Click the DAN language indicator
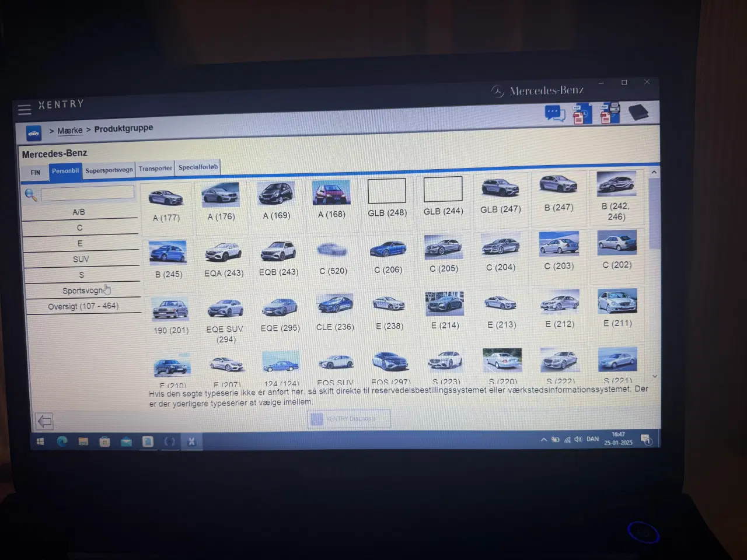747x560 pixels. [x=593, y=439]
